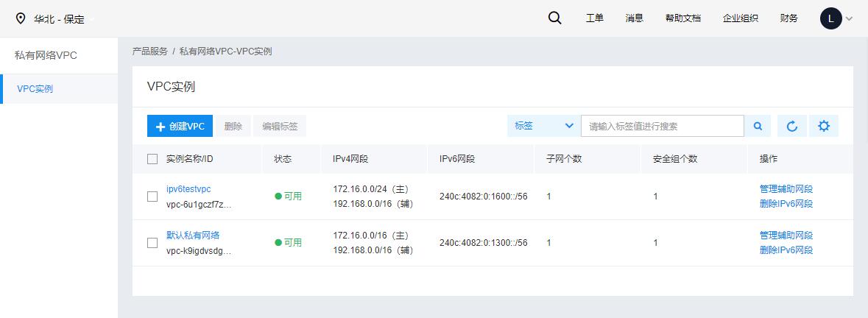Open the ipv6testvpc instance link
This screenshot has height=318, width=868.
point(188,189)
